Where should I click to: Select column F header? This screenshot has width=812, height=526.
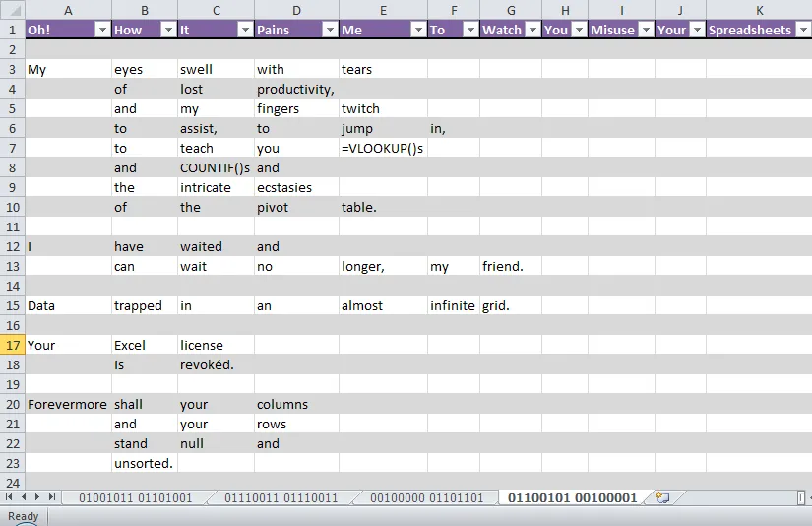[x=454, y=10]
